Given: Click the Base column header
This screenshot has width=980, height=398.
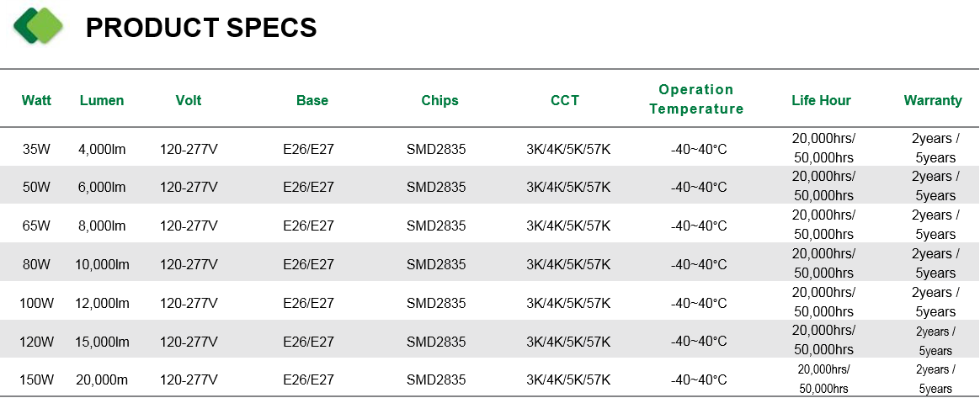Looking at the screenshot, I should (312, 101).
